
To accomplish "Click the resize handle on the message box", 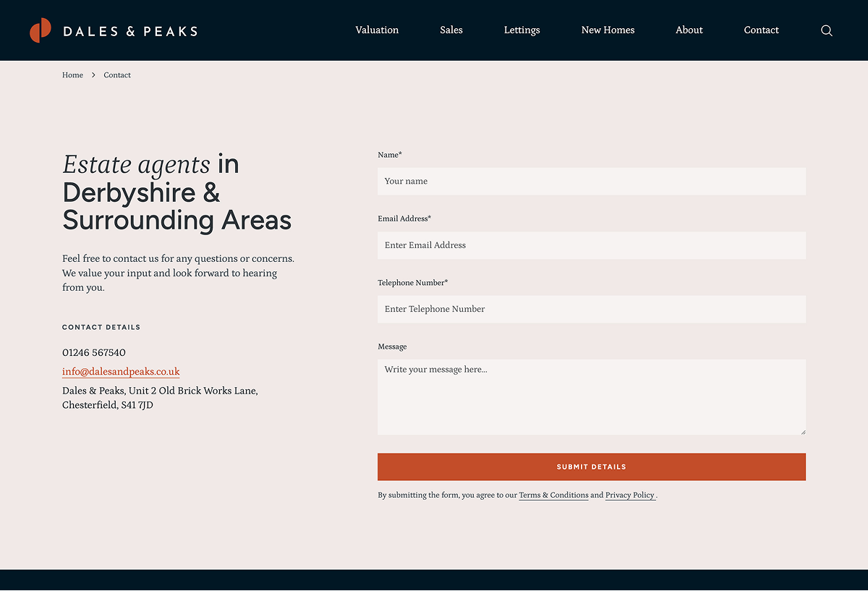I will tap(802, 430).
